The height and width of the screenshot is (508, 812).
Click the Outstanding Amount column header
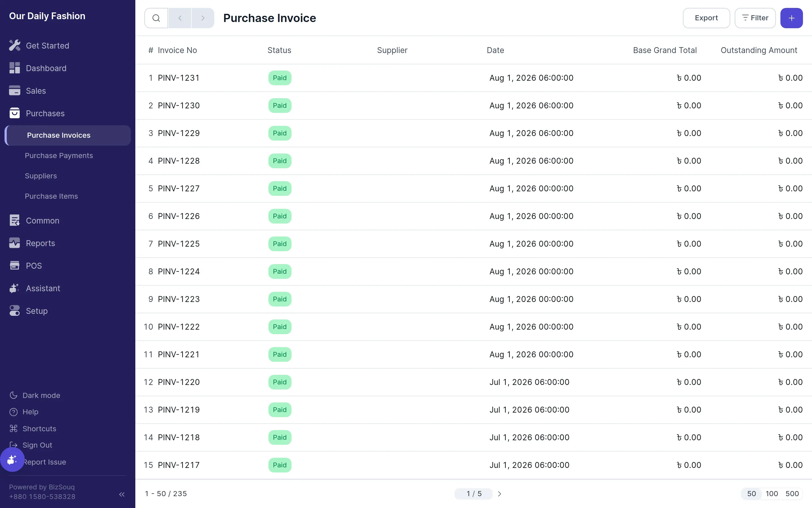coord(759,50)
